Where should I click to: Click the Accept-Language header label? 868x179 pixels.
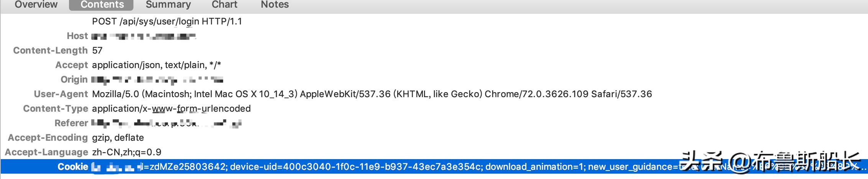[x=46, y=152]
